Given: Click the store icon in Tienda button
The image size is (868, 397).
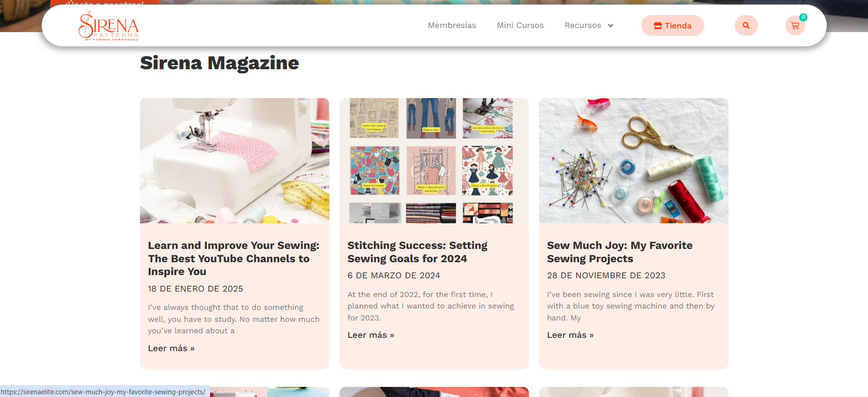Looking at the screenshot, I should (x=658, y=26).
